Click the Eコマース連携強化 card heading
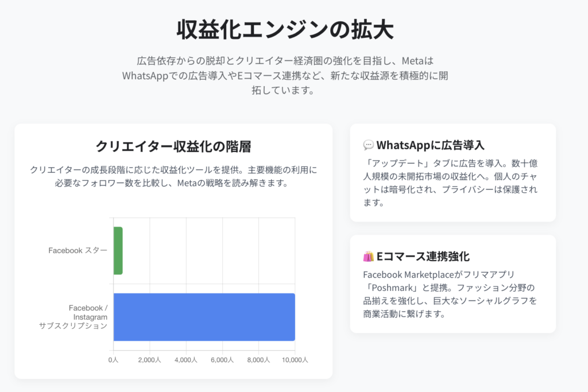Image resolution: width=588 pixels, height=392 pixels. [x=423, y=257]
